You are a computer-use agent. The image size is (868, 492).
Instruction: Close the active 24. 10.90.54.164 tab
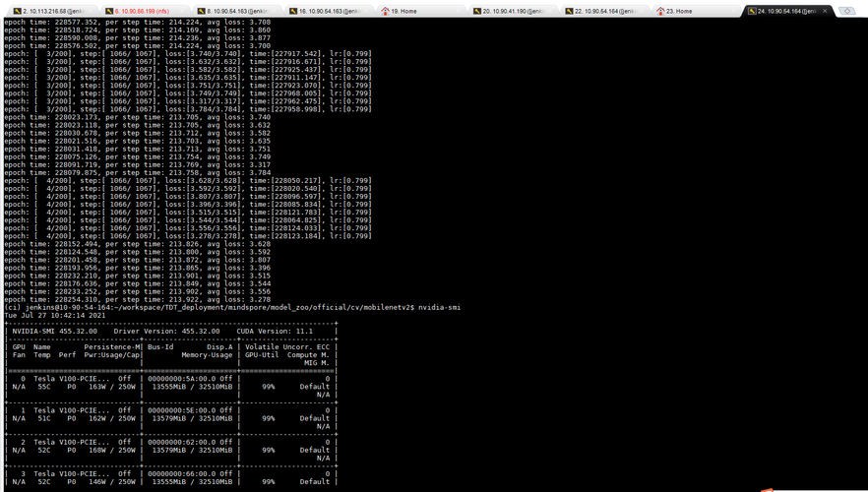825,11
